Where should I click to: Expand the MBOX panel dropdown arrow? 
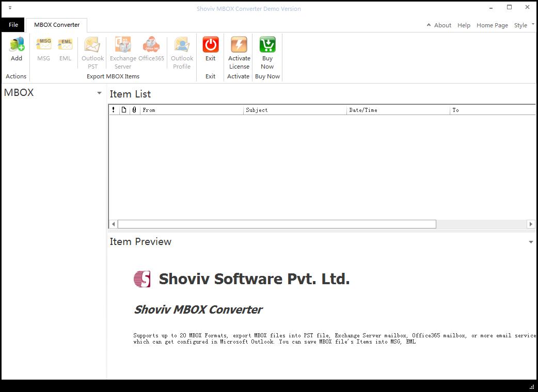(99, 93)
